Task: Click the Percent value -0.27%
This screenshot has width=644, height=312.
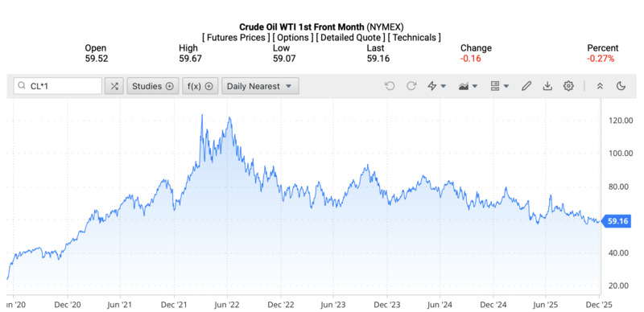Action: (601, 59)
